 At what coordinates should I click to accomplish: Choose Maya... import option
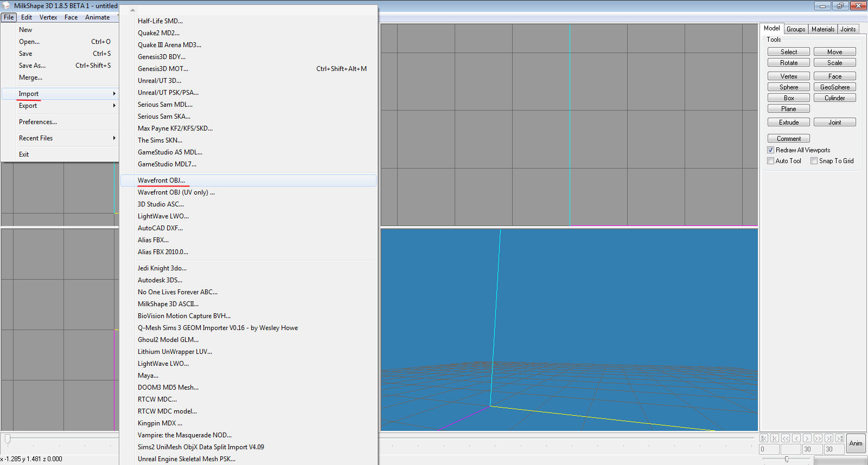(x=248, y=376)
